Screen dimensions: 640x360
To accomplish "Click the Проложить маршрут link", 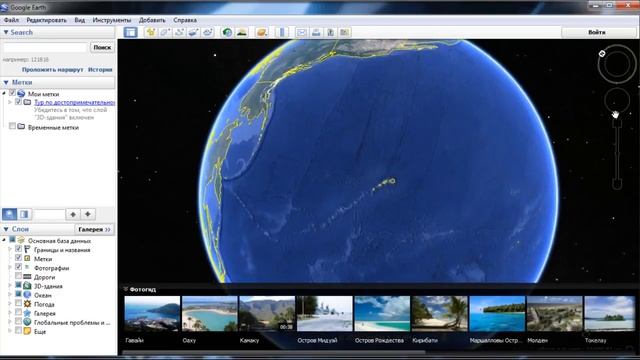I will coord(52,70).
